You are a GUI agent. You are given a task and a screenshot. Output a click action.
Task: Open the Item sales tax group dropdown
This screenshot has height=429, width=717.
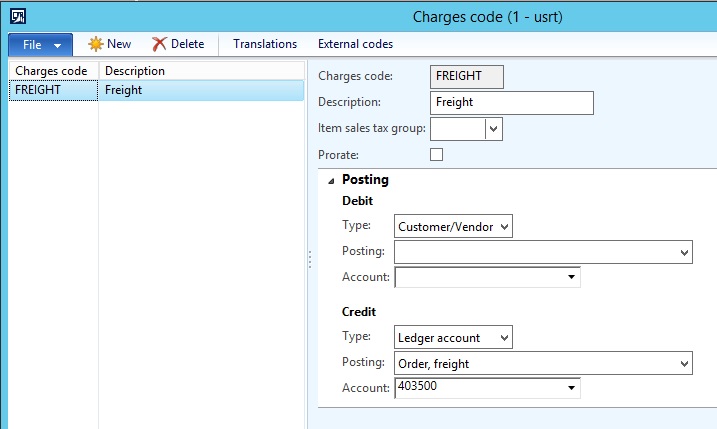tap(493, 129)
